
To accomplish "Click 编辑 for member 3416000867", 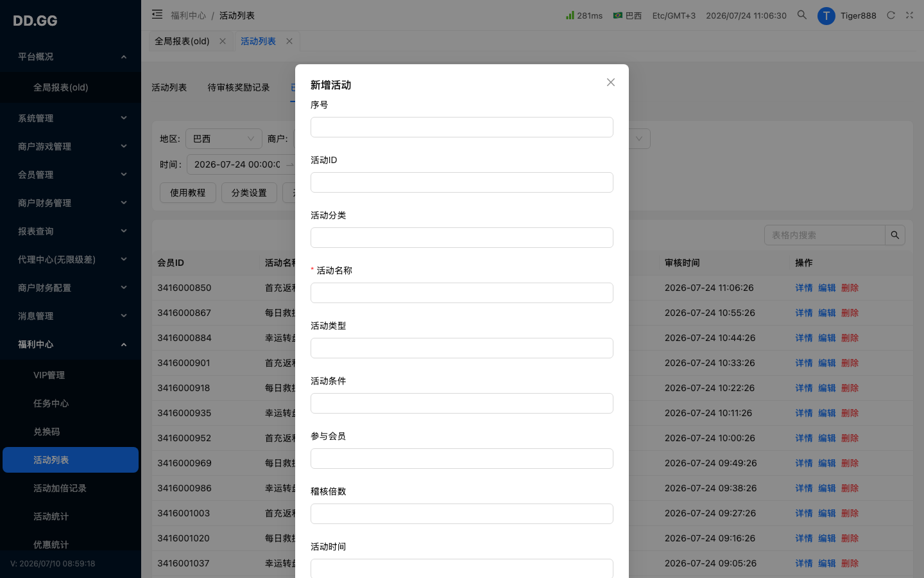I will pos(826,313).
